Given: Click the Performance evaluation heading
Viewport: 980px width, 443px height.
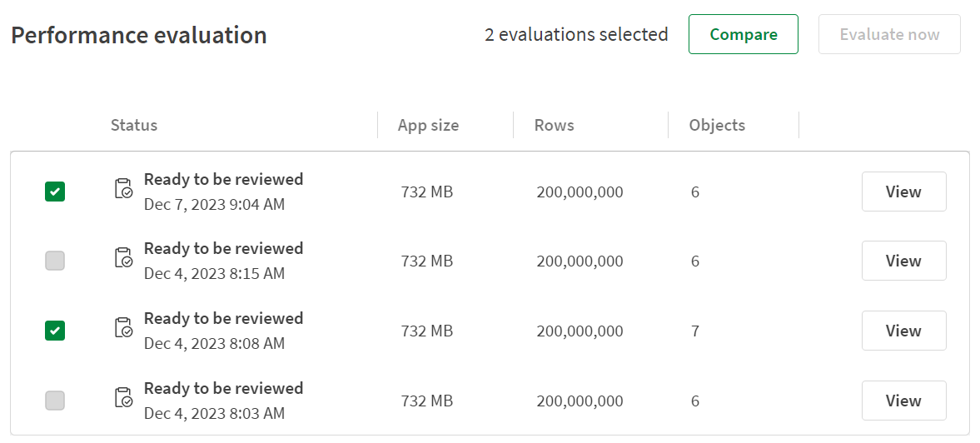Looking at the screenshot, I should pyautogui.click(x=139, y=36).
